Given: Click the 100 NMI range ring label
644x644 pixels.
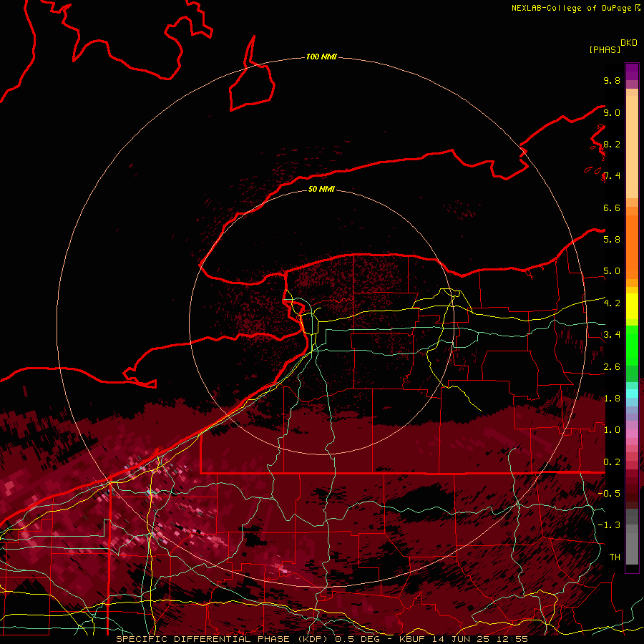Looking at the screenshot, I should (x=321, y=57).
